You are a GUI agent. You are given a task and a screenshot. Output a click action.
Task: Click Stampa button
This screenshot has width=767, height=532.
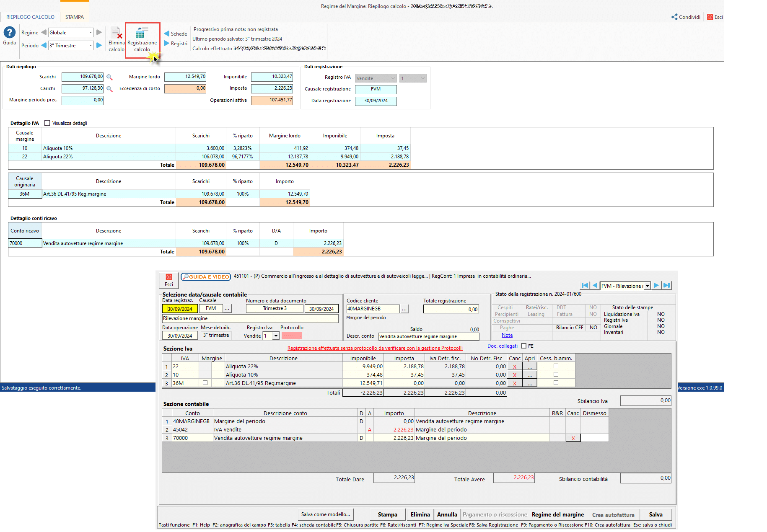(388, 514)
